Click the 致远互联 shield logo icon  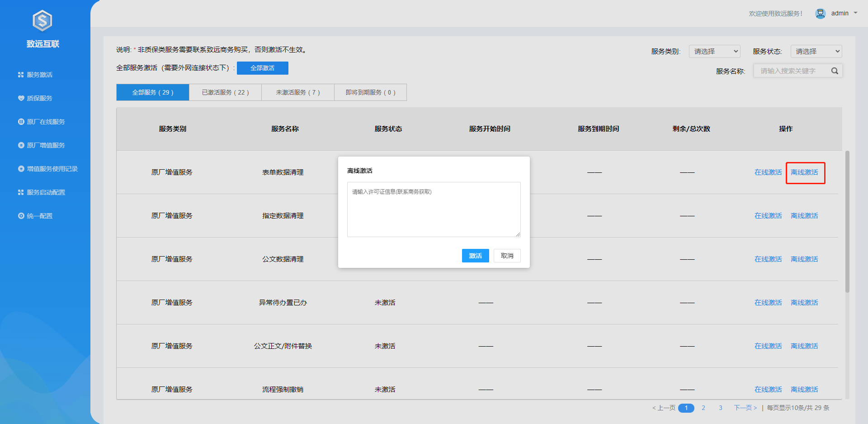42,21
